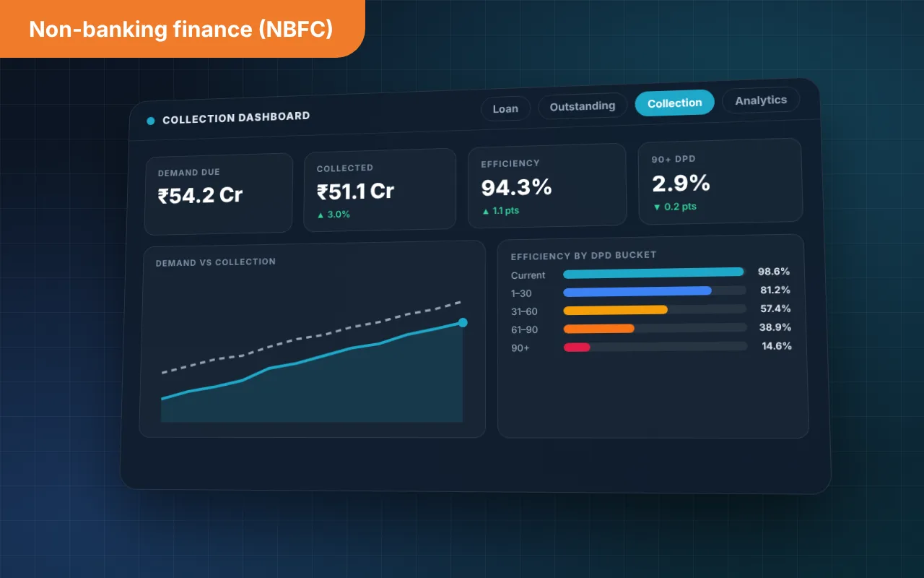Select the Collection tab
The width and height of the screenshot is (924, 578).
[674, 103]
